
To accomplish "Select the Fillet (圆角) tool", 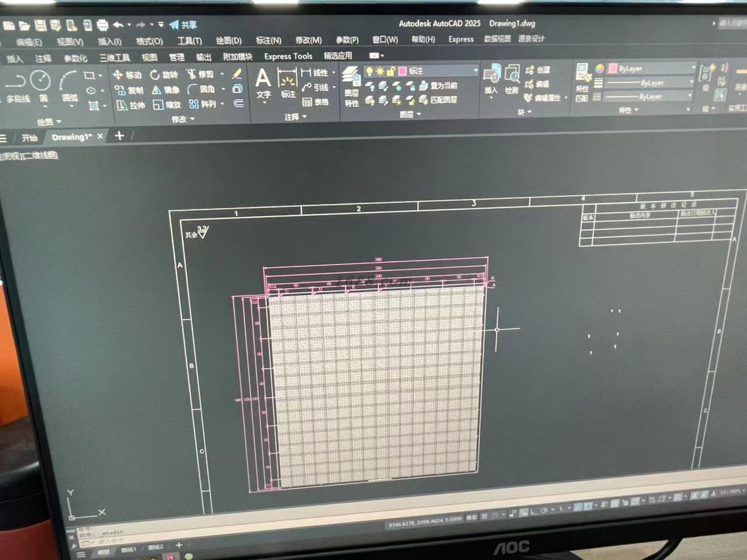I will (201, 89).
